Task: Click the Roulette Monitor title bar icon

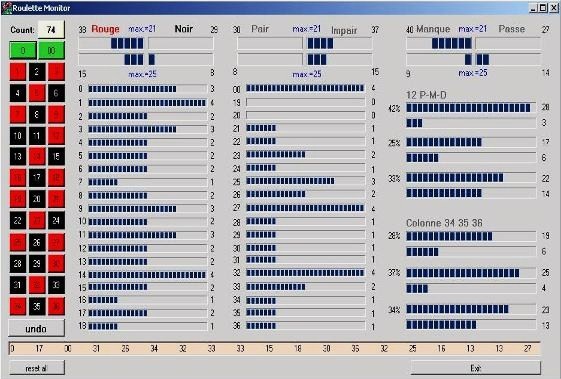Action: (7, 8)
